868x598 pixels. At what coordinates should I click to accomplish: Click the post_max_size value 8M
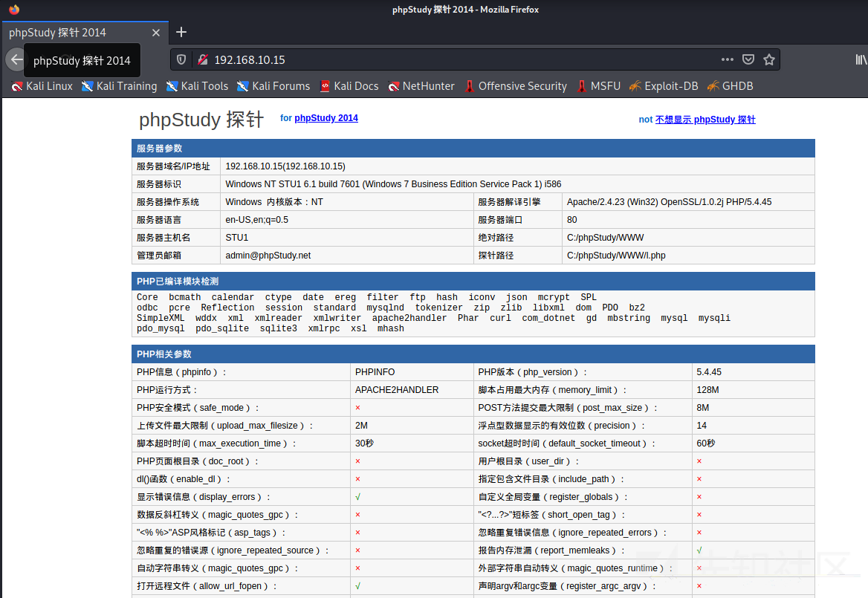coord(702,408)
